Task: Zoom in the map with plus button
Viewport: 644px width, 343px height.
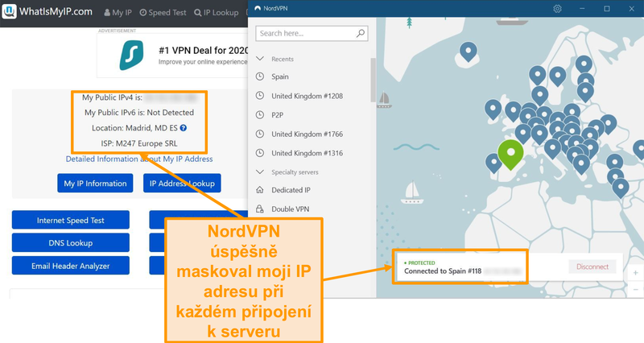Action: coord(635,273)
